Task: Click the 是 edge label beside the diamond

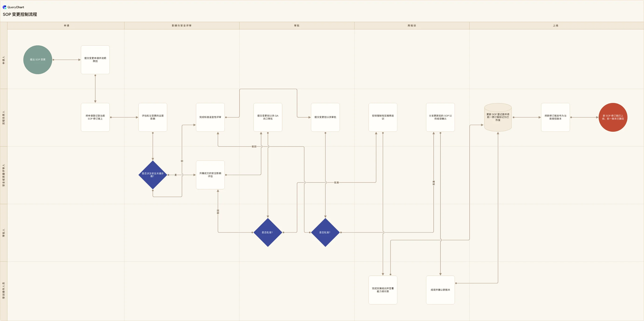Action: click(176, 175)
